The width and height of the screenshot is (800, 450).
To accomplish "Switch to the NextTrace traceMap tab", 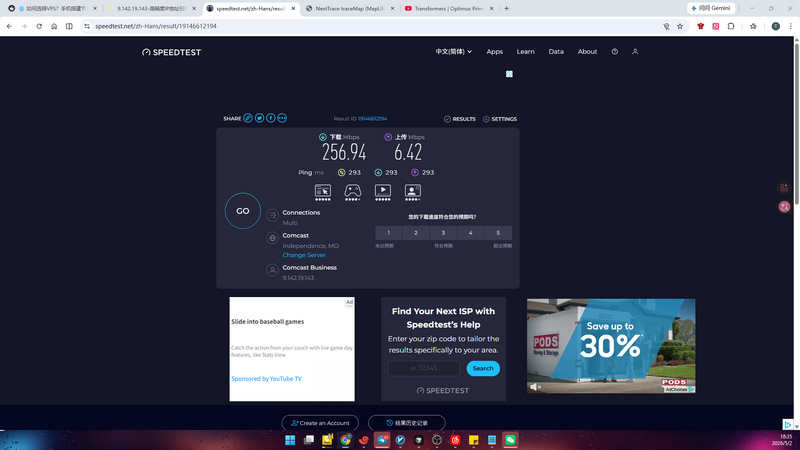I will 350,9.
